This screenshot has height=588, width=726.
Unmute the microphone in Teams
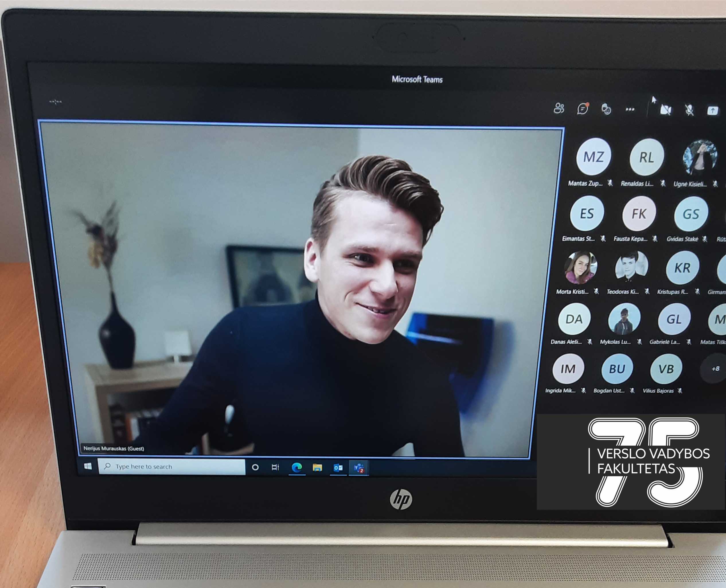click(x=689, y=110)
